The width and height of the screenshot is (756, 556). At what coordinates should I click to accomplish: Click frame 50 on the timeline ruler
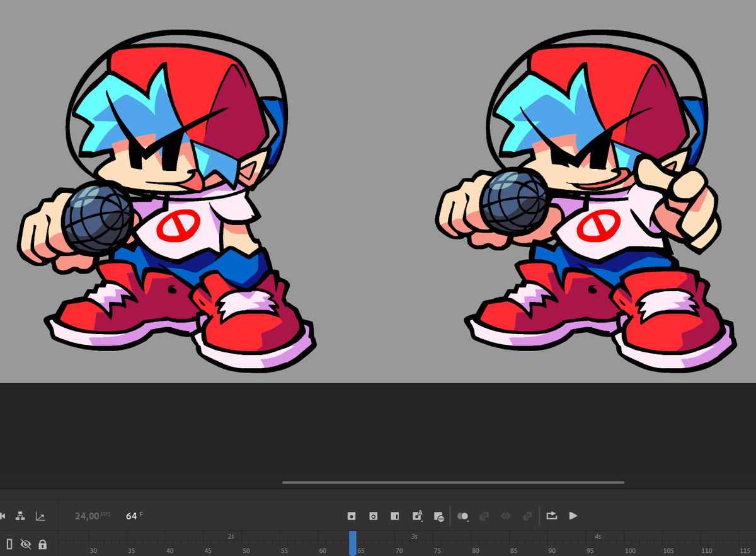coord(246,550)
